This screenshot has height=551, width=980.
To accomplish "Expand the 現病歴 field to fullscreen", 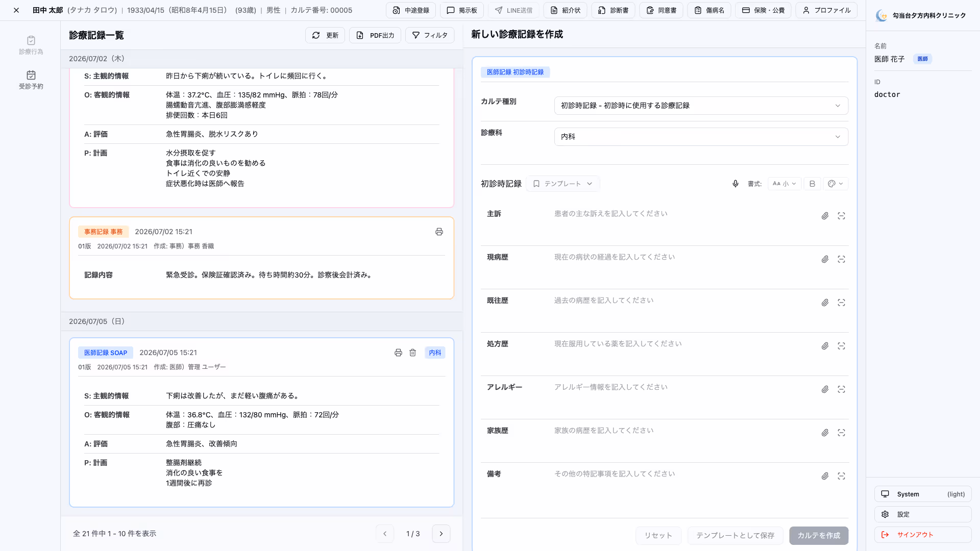I will (841, 259).
